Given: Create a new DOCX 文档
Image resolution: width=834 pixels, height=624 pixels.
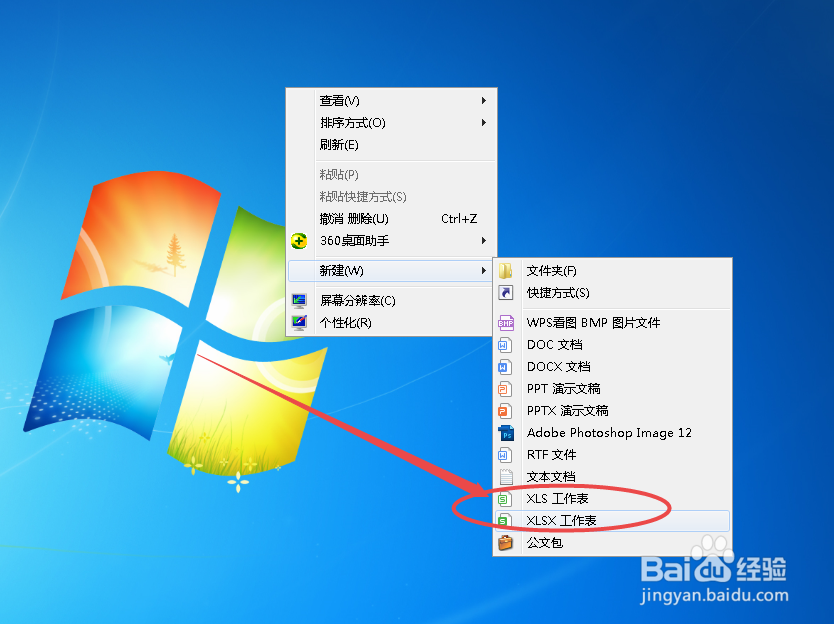Looking at the screenshot, I should pyautogui.click(x=612, y=367).
